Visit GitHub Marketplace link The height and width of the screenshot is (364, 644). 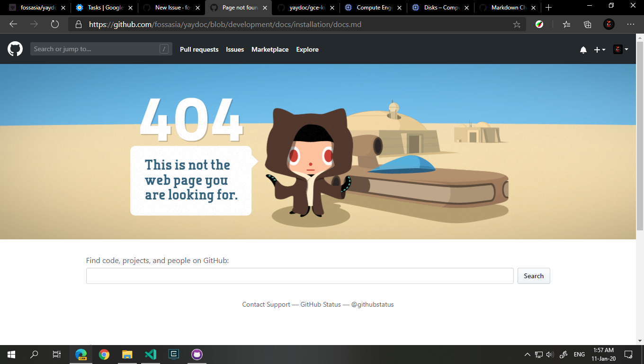click(x=270, y=49)
